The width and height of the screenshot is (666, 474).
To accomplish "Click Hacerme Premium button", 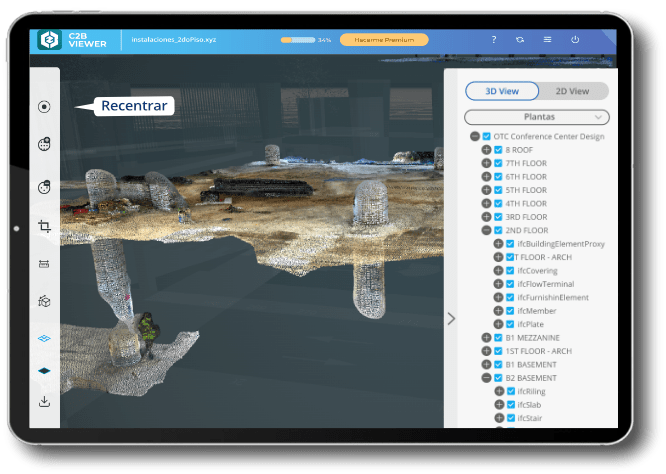I will coord(384,40).
